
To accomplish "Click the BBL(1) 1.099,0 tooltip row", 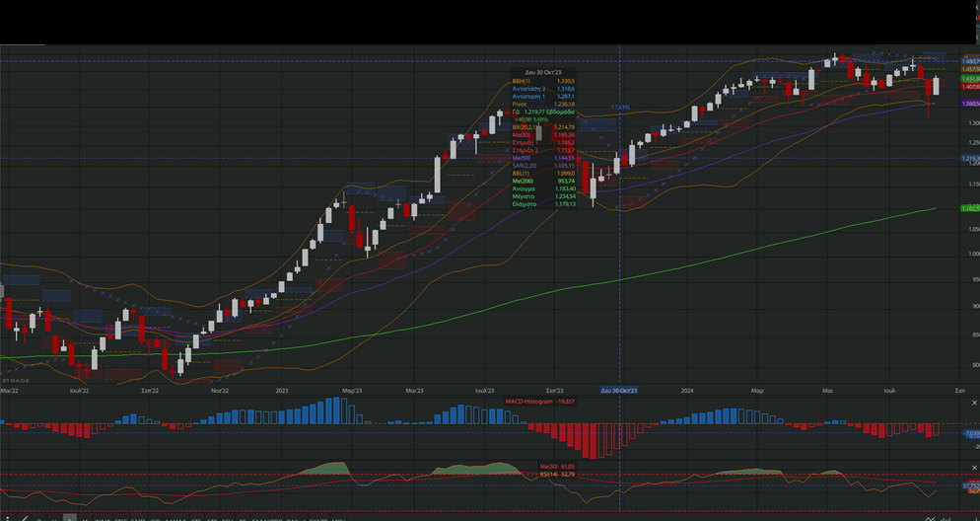I will (x=543, y=174).
